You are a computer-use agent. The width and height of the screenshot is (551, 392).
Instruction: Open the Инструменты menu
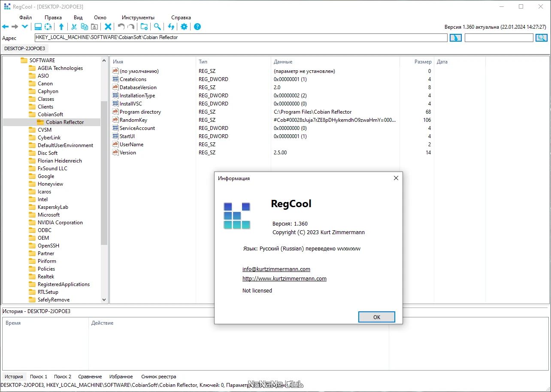point(138,18)
